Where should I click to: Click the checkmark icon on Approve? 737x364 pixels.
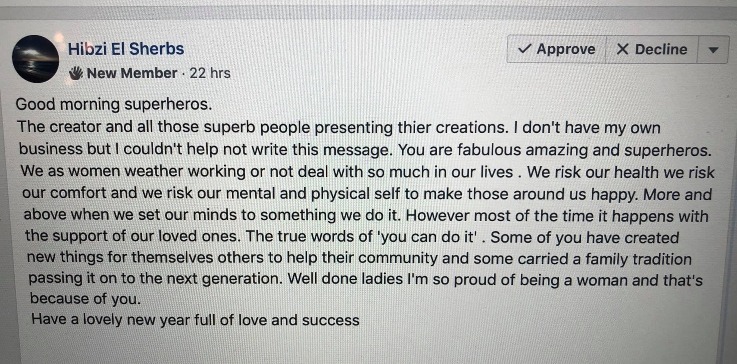click(x=524, y=49)
